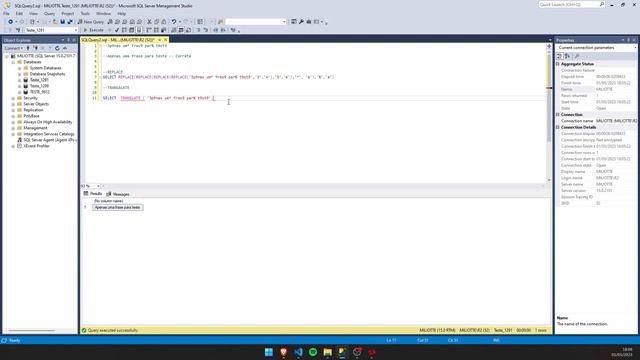Click the Property Pages wrench icon in Properties
Screen dimensions: 640x360
(x=577, y=56)
